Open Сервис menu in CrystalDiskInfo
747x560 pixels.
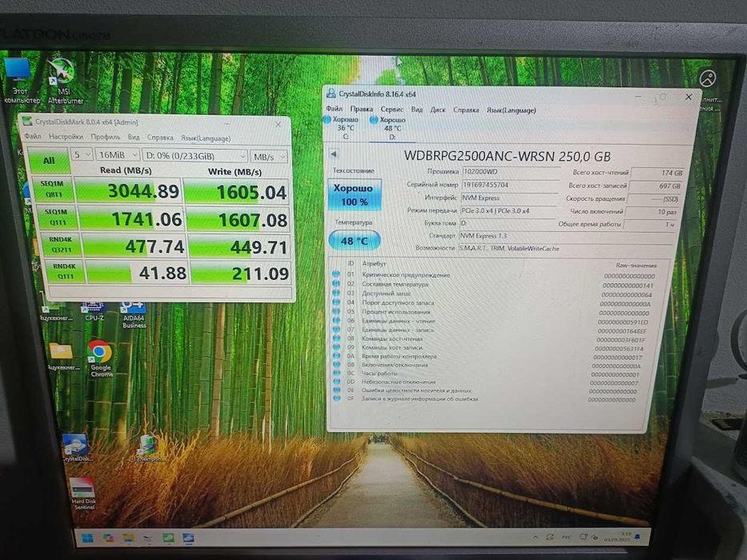[x=392, y=110]
